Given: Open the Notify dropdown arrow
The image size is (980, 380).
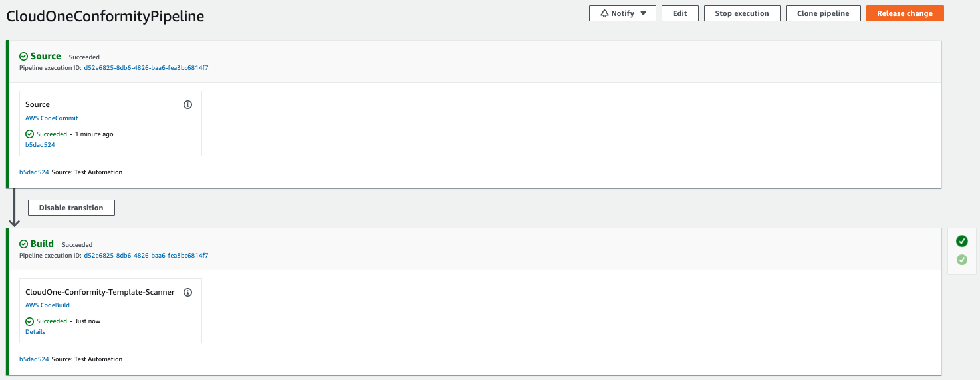Looking at the screenshot, I should [643, 13].
